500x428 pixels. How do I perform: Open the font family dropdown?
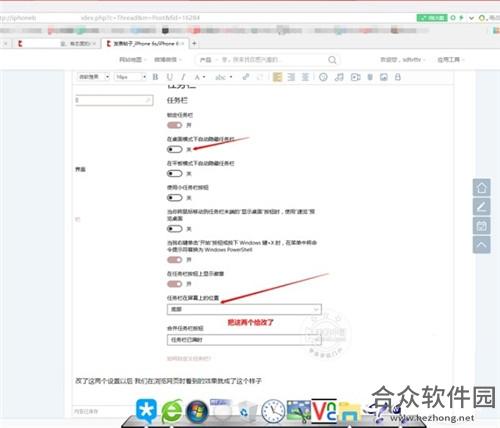tap(94, 77)
